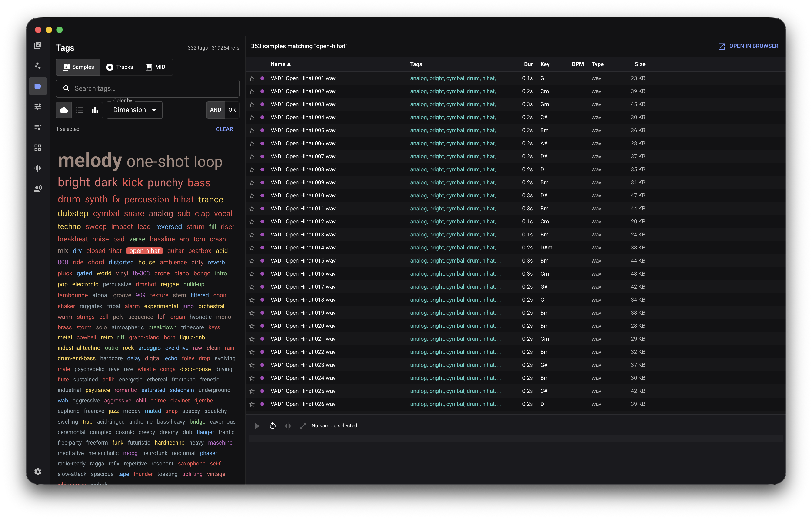
Task: Switch to tag cloud view
Action: point(64,110)
